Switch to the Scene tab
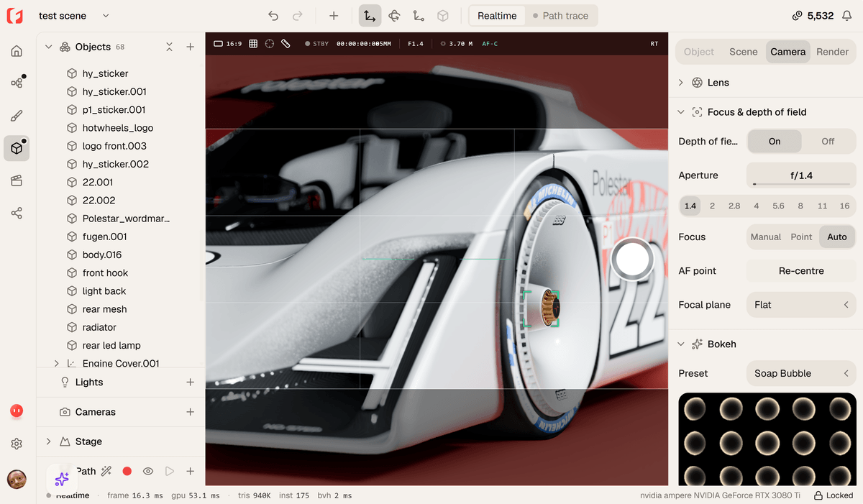The image size is (863, 504). (x=743, y=52)
